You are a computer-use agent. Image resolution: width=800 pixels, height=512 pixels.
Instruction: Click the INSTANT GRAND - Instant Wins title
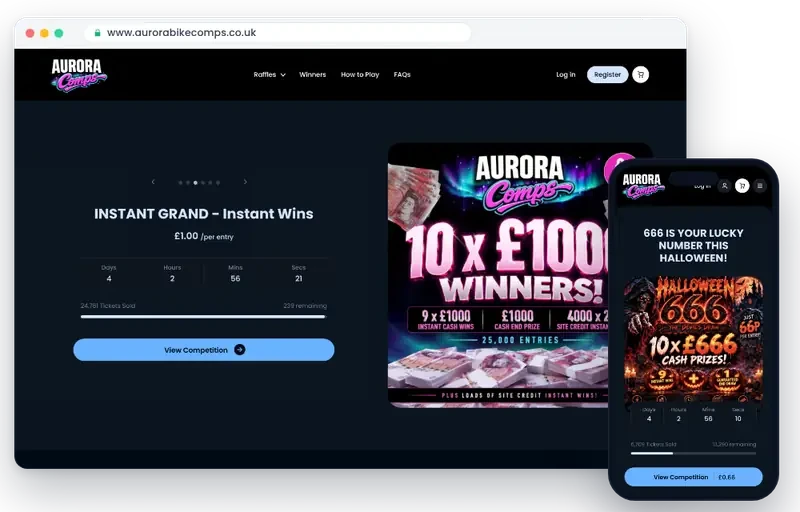tap(204, 214)
